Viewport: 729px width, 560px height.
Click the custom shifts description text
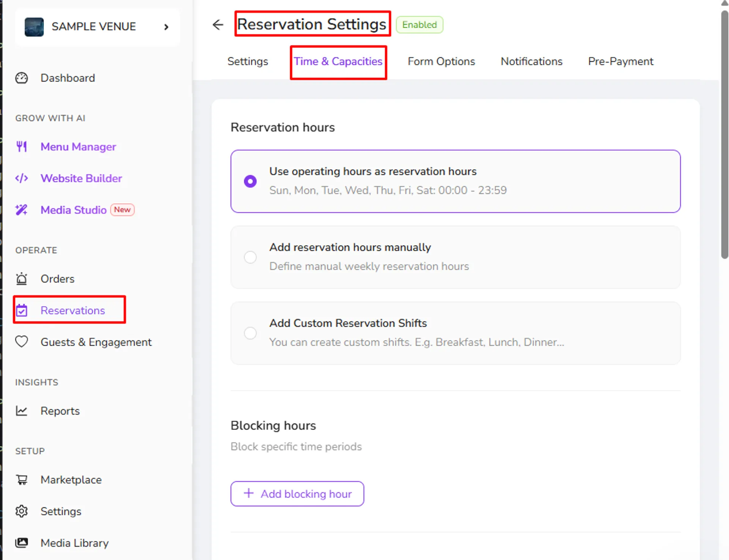pos(417,342)
